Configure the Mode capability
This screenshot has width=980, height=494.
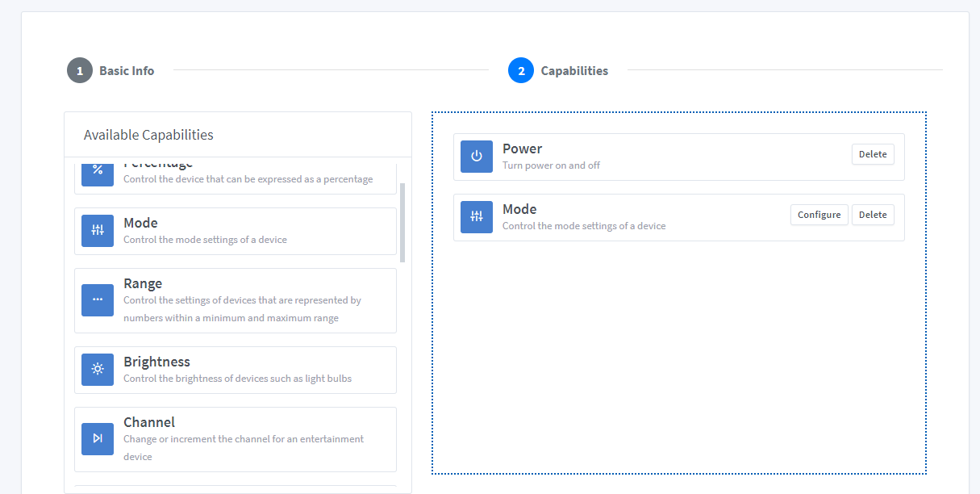click(819, 215)
